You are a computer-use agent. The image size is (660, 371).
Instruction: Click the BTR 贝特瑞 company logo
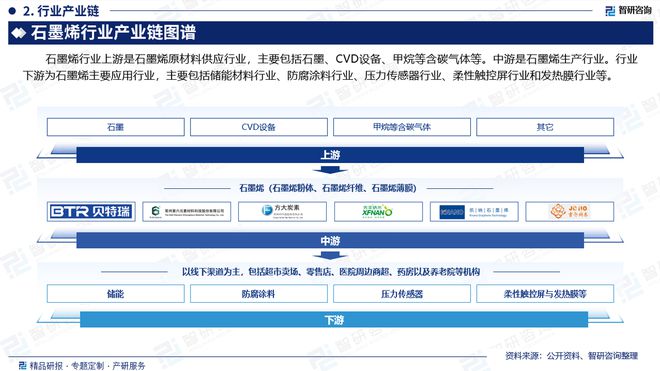[91, 211]
